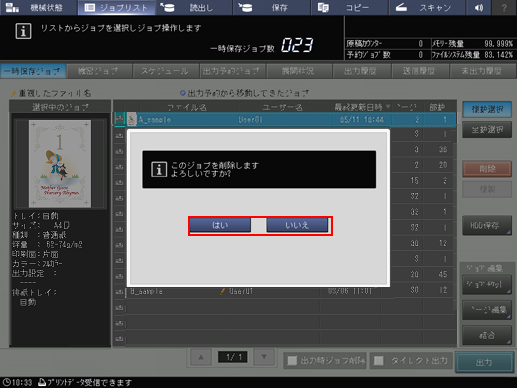This screenshot has width=517, height=388.
Task: Switch to コピー copy mode
Action: point(349,7)
